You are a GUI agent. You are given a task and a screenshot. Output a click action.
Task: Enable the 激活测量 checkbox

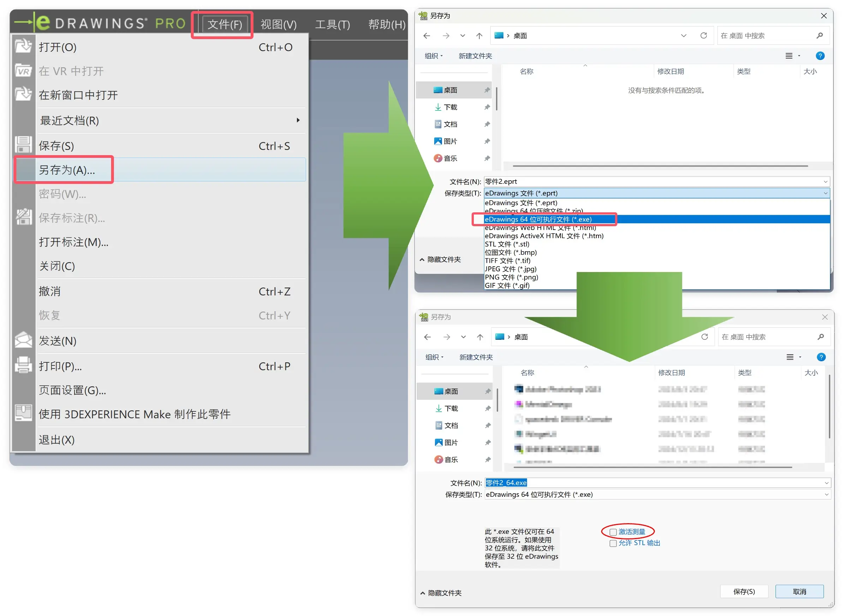[x=613, y=532]
